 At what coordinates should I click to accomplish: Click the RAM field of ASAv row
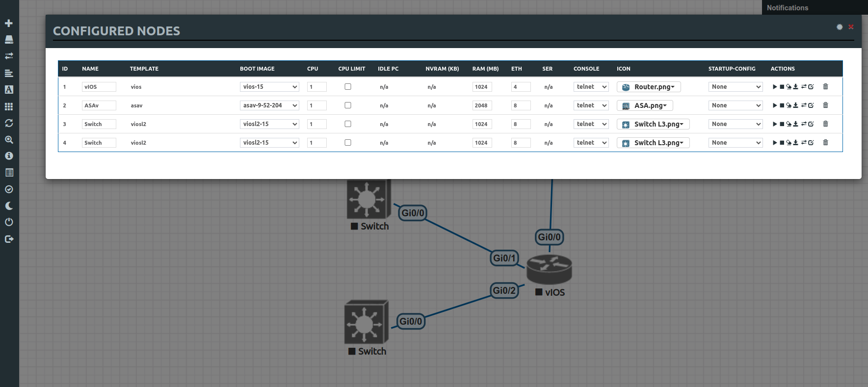coord(482,105)
